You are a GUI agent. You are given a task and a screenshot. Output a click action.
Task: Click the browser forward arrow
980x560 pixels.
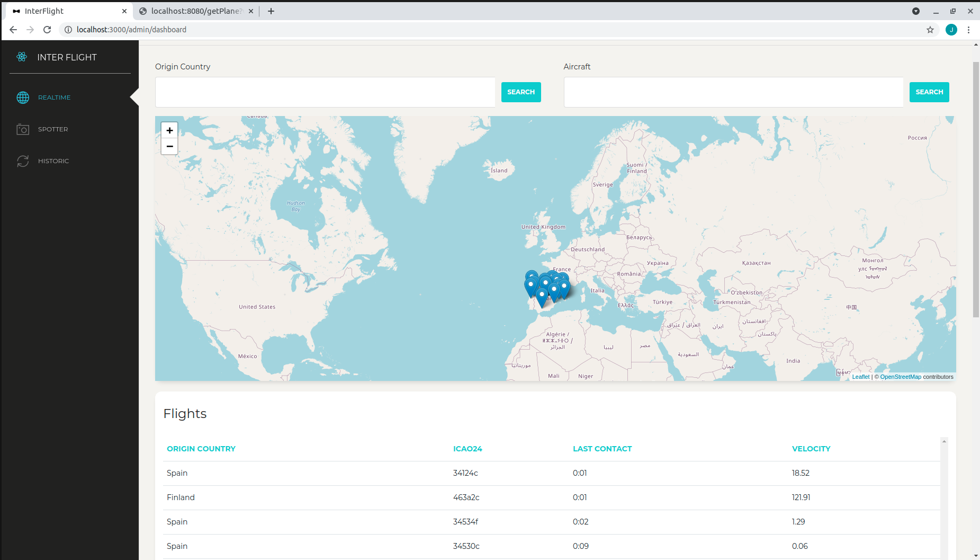[x=30, y=30]
